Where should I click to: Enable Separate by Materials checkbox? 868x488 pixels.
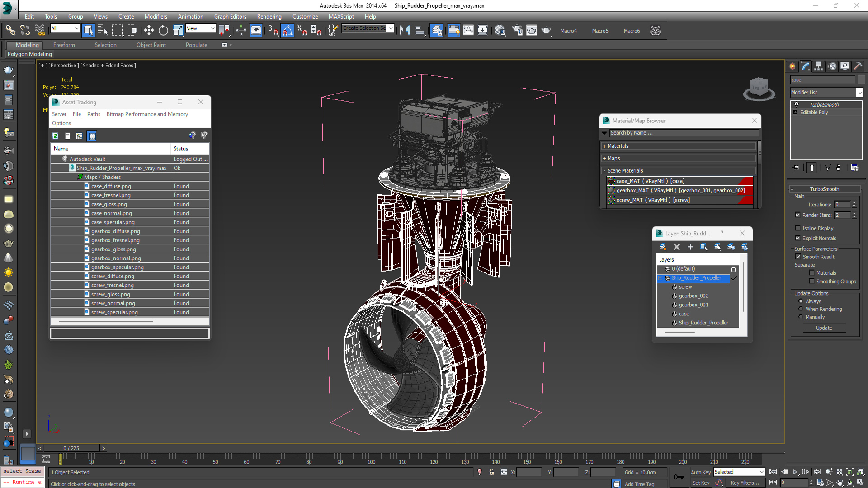pyautogui.click(x=811, y=273)
